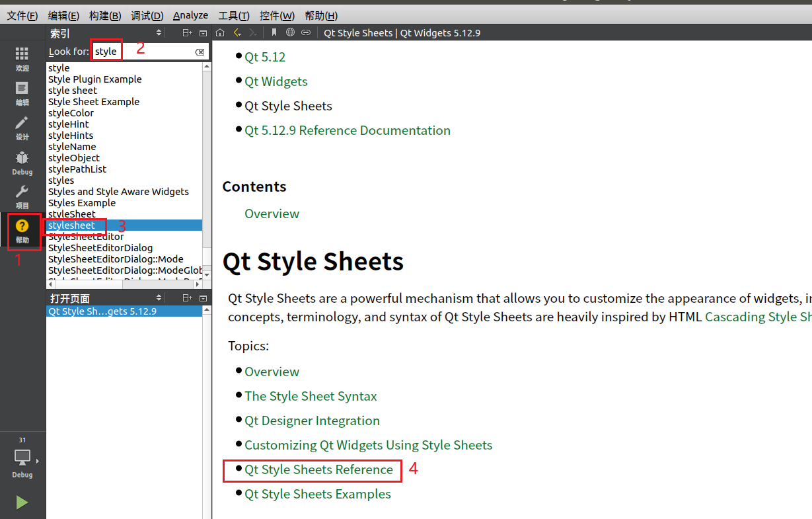The height and width of the screenshot is (519, 812).
Task: Close the 索引 index panel
Action: 203,32
